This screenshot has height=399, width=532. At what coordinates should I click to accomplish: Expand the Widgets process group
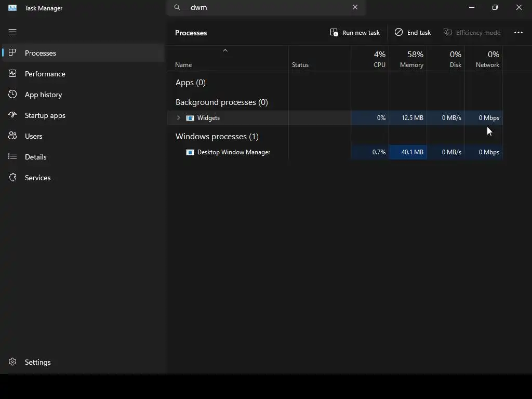point(179,118)
